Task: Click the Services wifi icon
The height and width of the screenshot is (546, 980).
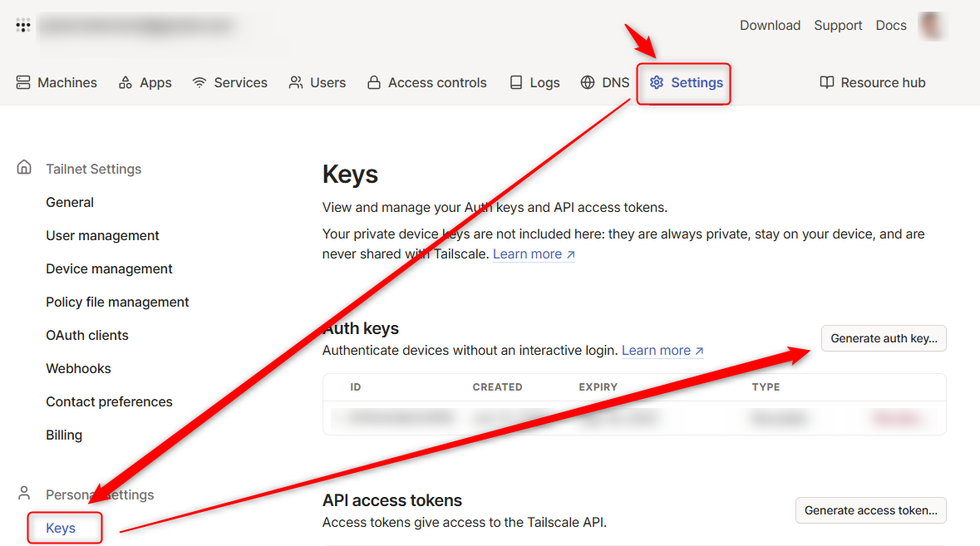Action: point(199,82)
